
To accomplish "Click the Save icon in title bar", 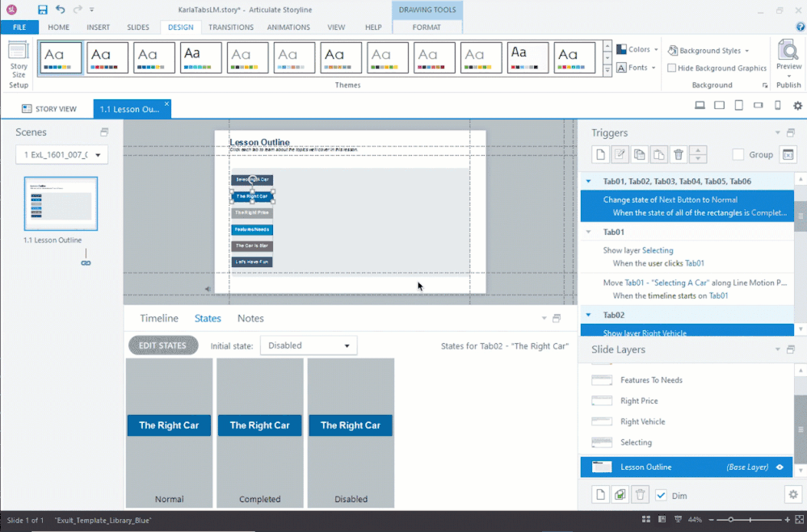I will coord(42,10).
